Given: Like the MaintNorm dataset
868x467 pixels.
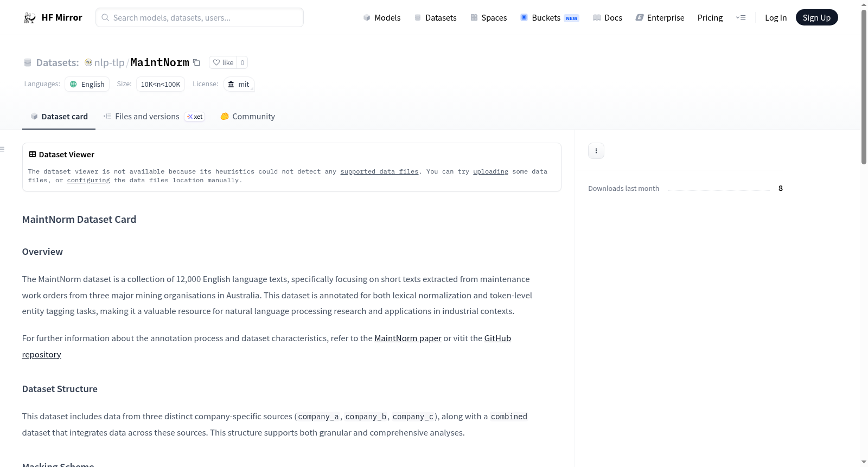Looking at the screenshot, I should click(223, 62).
